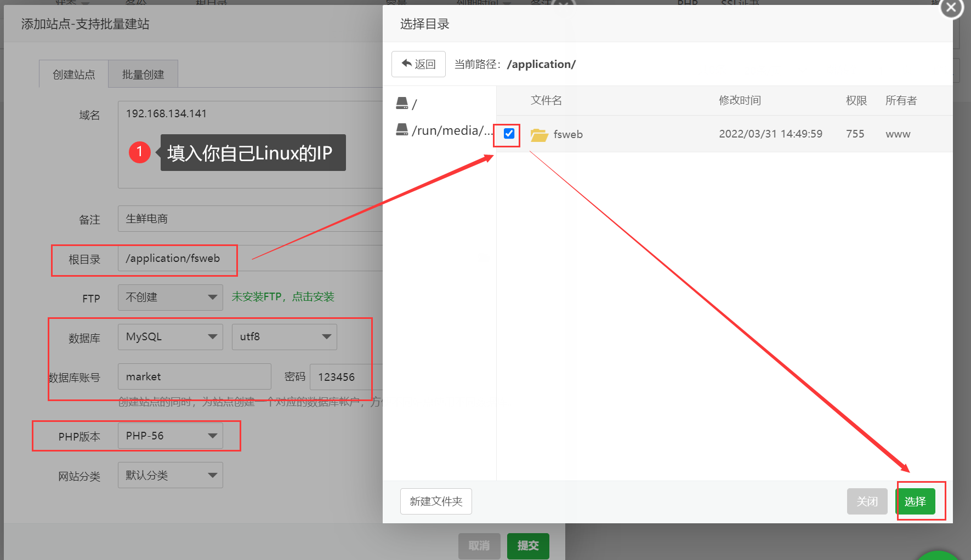Open the MySQL database dropdown
971x560 pixels.
170,337
